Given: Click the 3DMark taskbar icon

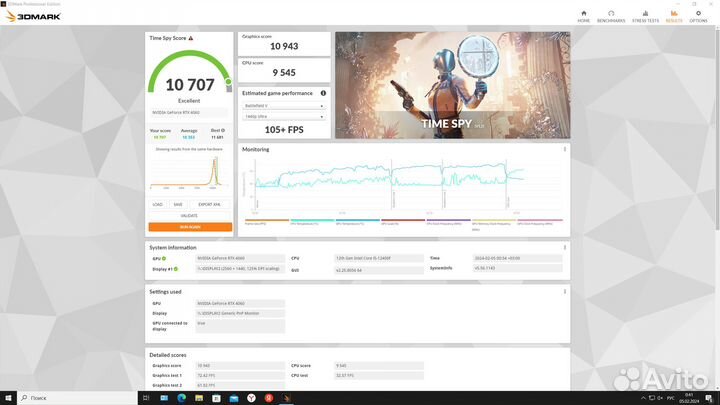Looking at the screenshot, I should (287, 398).
